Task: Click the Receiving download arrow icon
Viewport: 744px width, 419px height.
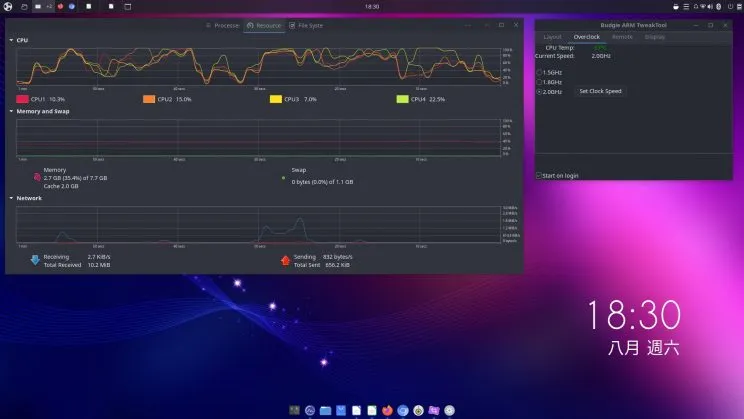Action: [x=36, y=260]
